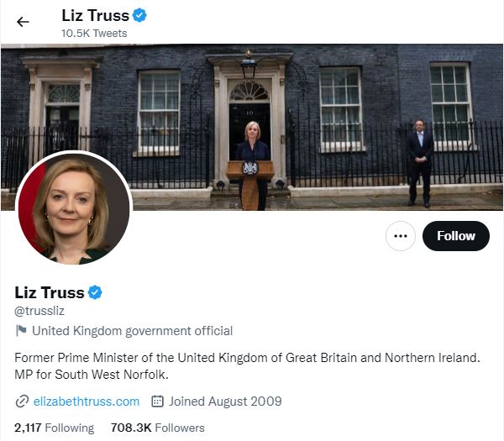Click United Kingdom government official label
The width and height of the screenshot is (504, 441).
tap(132, 331)
